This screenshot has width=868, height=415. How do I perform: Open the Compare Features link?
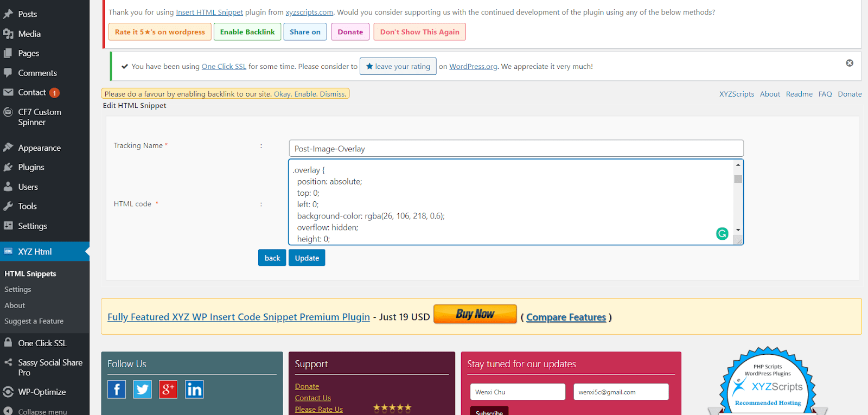point(566,317)
